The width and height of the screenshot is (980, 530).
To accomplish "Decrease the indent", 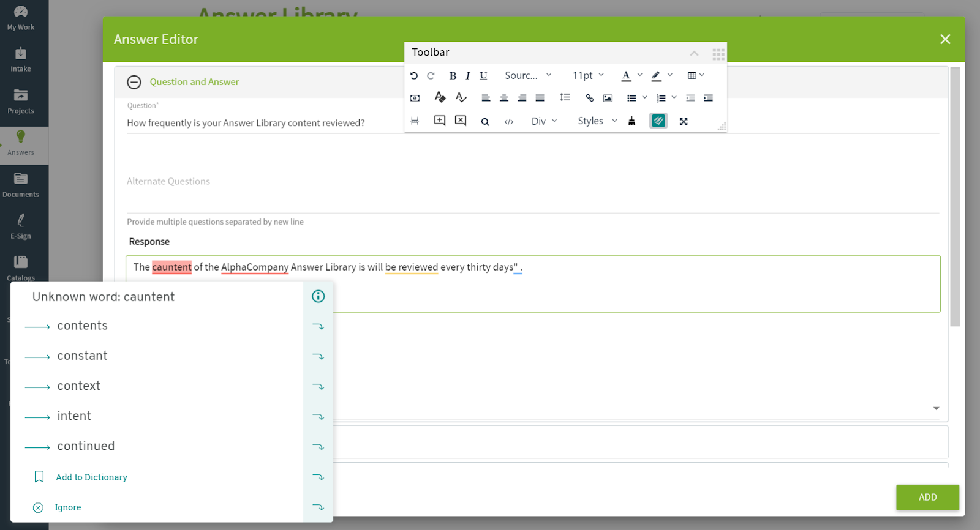I will click(x=690, y=98).
